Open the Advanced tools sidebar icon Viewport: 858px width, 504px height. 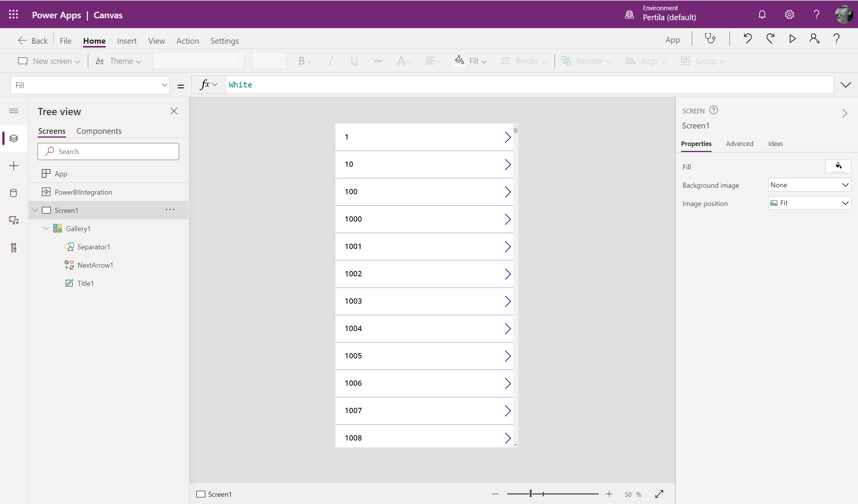tap(14, 248)
